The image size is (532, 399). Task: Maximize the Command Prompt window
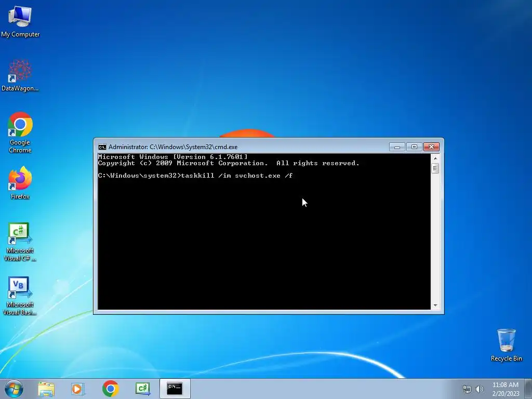point(414,147)
